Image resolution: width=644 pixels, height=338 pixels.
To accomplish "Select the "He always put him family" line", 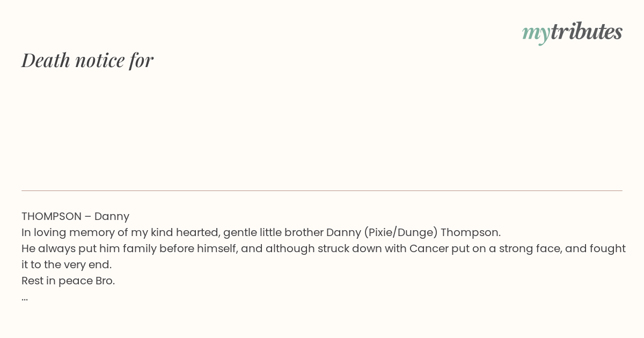I will pos(324,248).
